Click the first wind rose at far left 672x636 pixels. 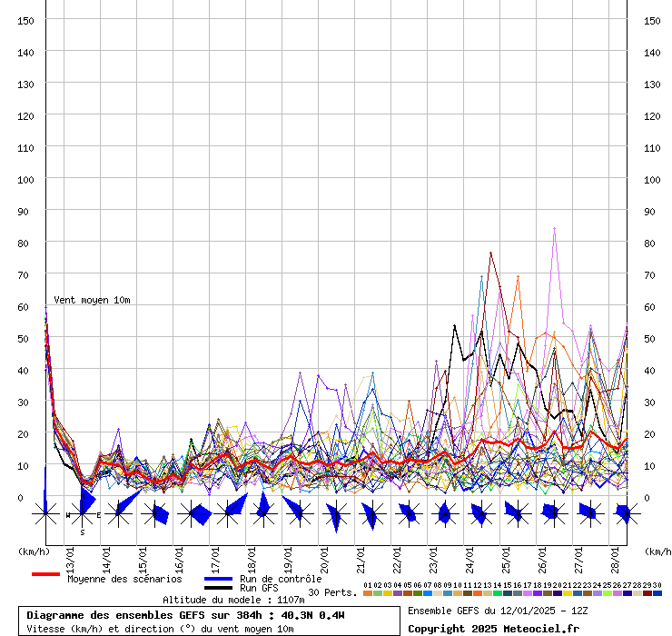[45, 514]
